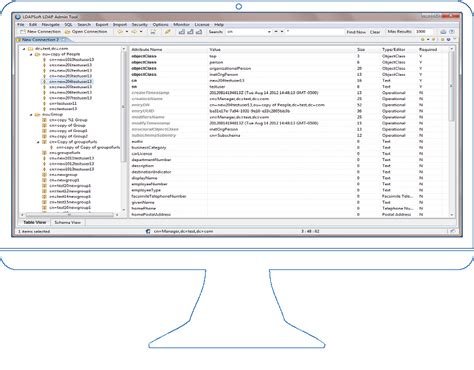Select cn=copy of Copy of groupofurls entry
This screenshot has width=474, height=370.
click(88, 147)
